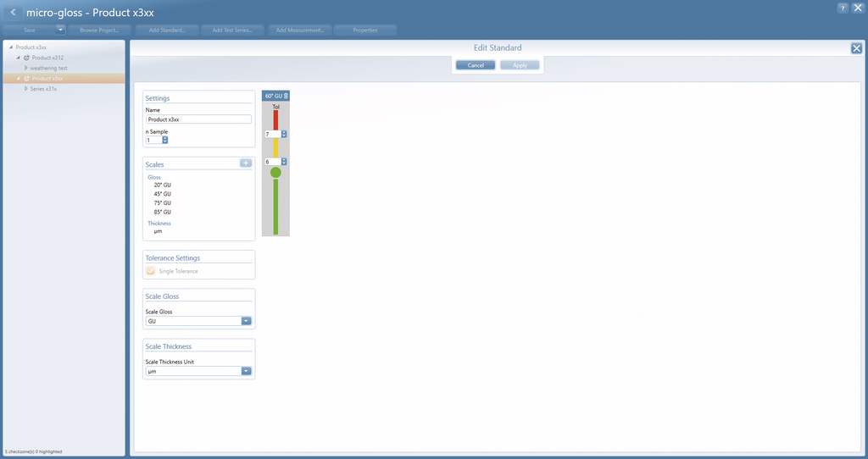This screenshot has width=868, height=459.
Task: Toggle the Single Tolerance checkbox
Action: (x=151, y=271)
